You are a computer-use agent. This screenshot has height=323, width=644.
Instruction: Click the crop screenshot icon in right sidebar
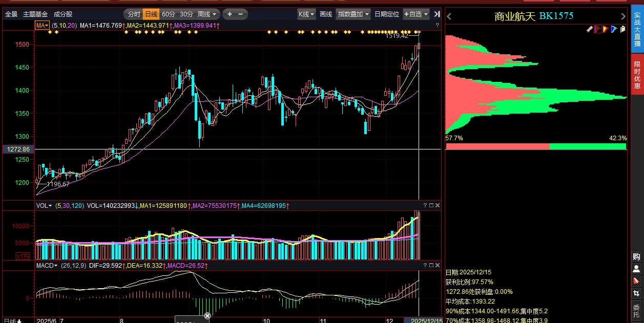[x=636, y=294]
